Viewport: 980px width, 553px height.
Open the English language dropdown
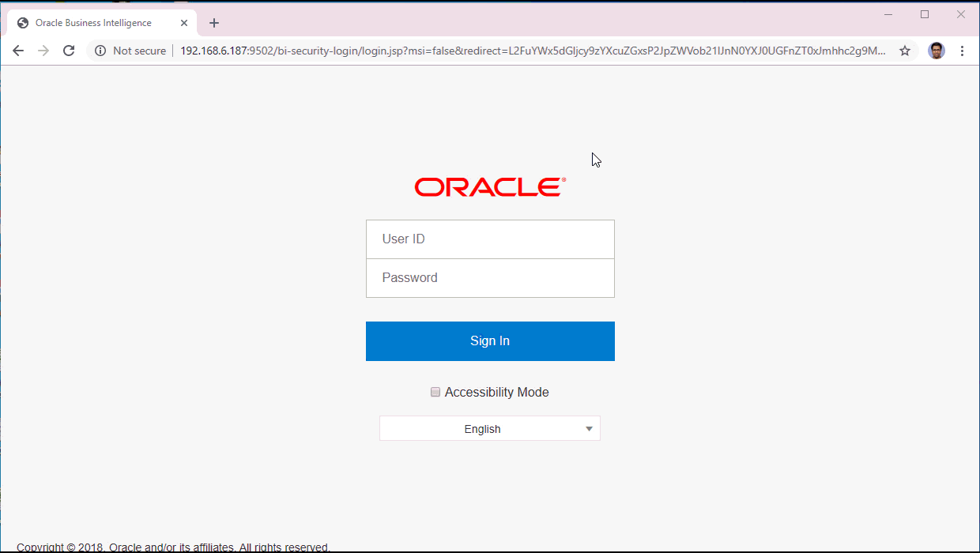[x=490, y=428]
